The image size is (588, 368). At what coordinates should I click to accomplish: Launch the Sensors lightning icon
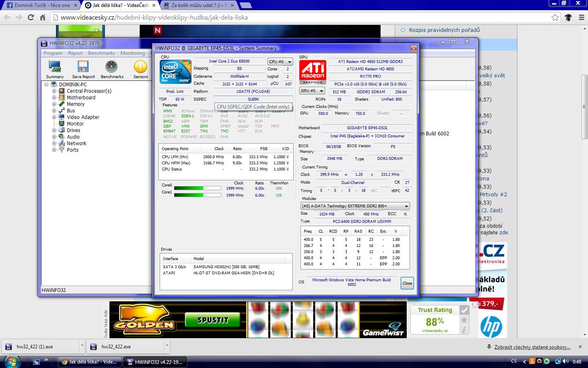pyautogui.click(x=140, y=67)
